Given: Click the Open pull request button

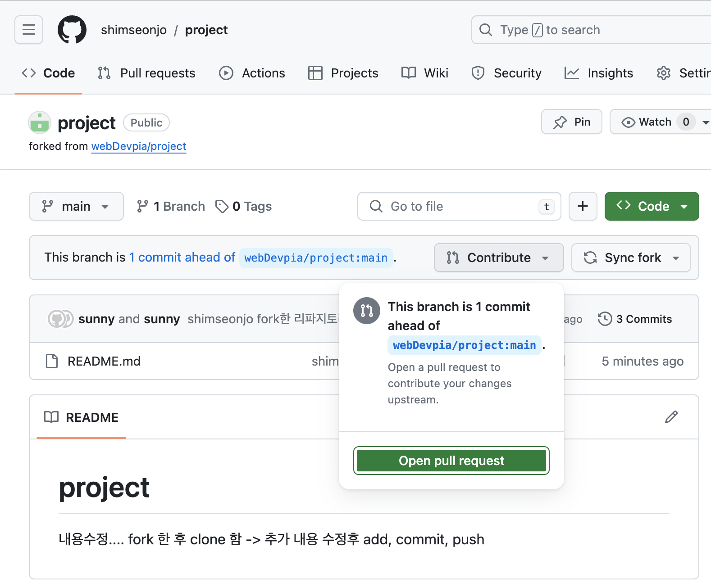Looking at the screenshot, I should [x=451, y=461].
